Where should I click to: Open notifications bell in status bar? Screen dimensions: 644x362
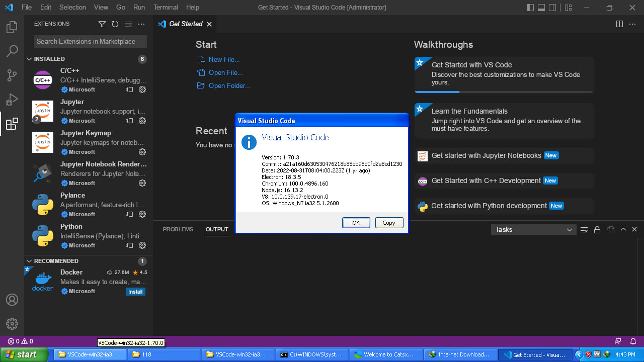633,341
